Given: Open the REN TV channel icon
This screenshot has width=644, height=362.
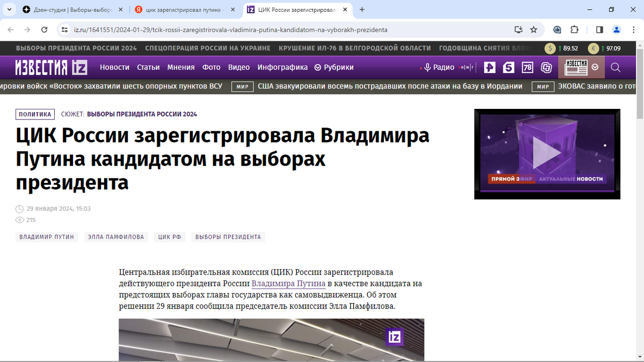Looking at the screenshot, I should click(x=489, y=68).
